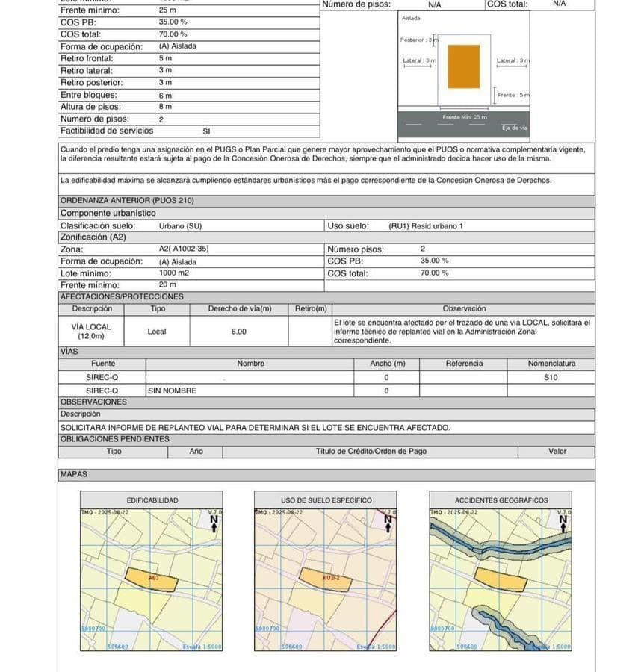Click the 'VÍA LOCAL (12.0m)' cell
The width and height of the screenshot is (641, 672).
point(91,332)
